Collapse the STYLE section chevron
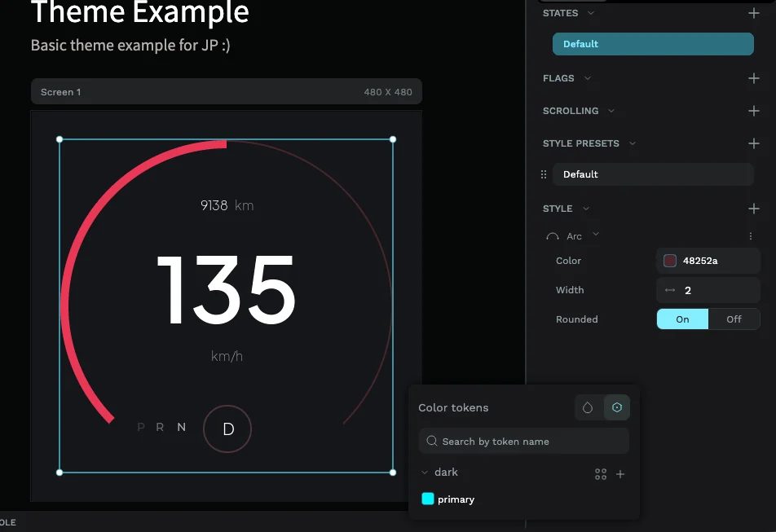This screenshot has height=532, width=776. 585,209
